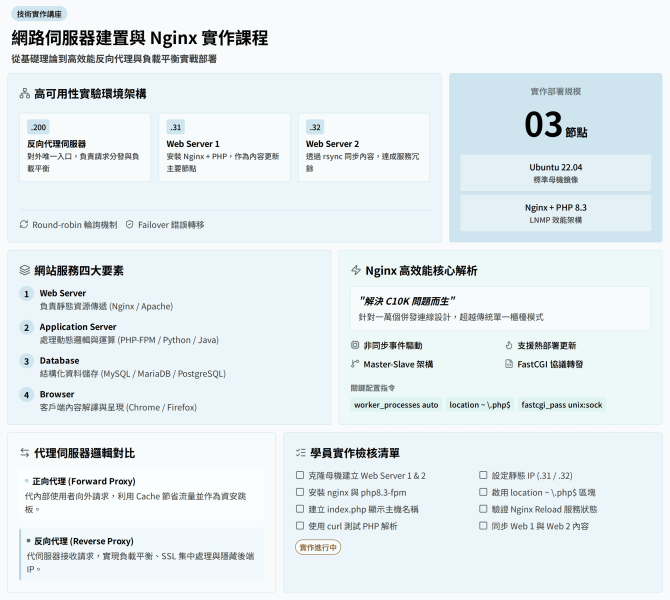This screenshot has width=670, height=600.
Task: Check 建立 index.php 顯示主機名稱
Action: (x=300, y=509)
